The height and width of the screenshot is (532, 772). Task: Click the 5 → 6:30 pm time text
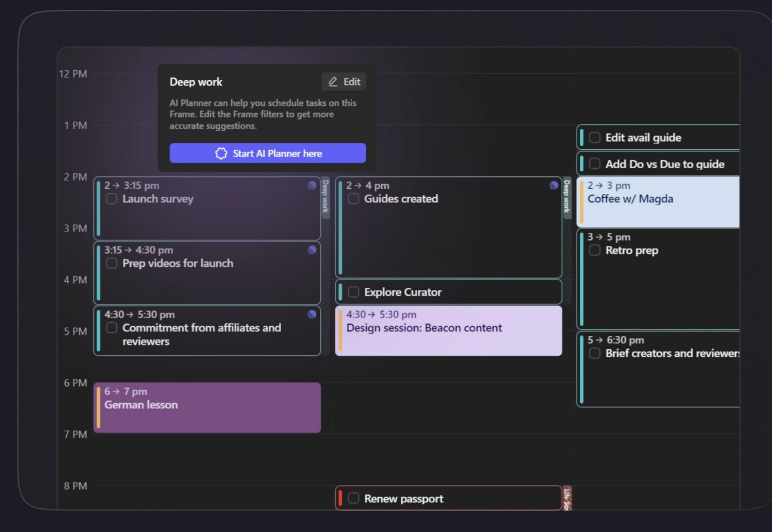click(616, 340)
